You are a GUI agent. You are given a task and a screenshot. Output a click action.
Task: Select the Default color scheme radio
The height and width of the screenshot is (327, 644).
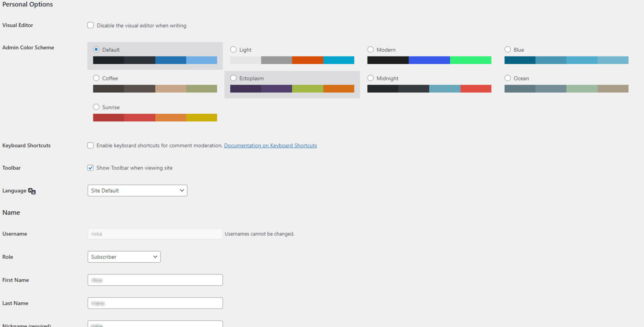96,49
